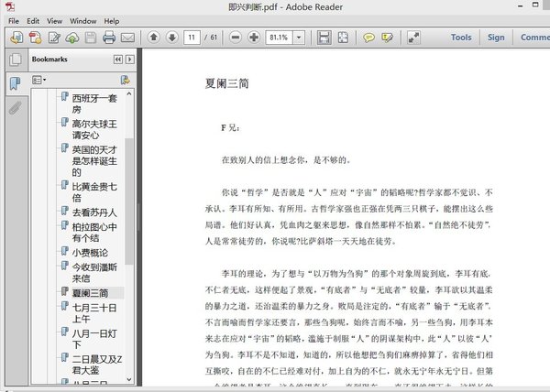Click the Bookmarks panel right arrow button
The height and width of the screenshot is (392, 550).
pos(130,60)
